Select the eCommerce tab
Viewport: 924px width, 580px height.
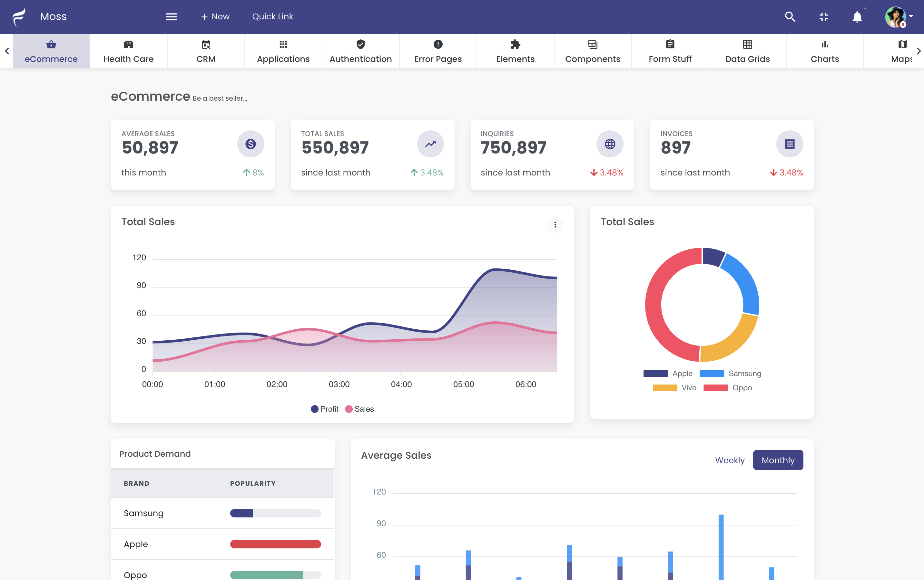pyautogui.click(x=51, y=51)
